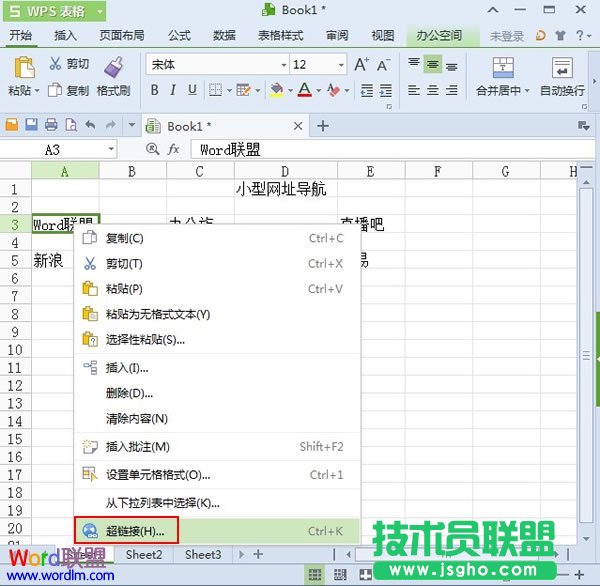Image resolution: width=600 pixels, height=586 pixels.
Task: Toggle left text alignment
Action: click(414, 91)
